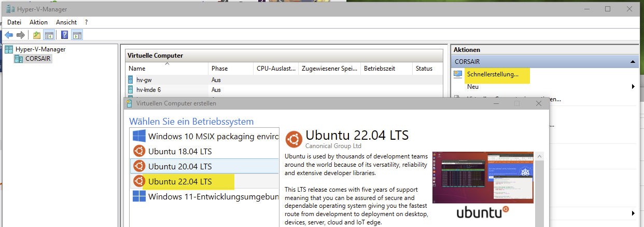Select the hv-gw virtual machine row
The height and width of the screenshot is (227, 644).
pos(284,80)
